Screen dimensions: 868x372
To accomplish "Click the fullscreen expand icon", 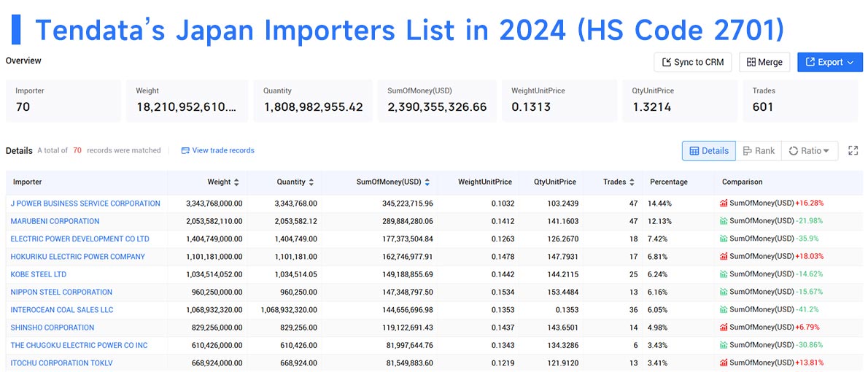I will tap(853, 150).
